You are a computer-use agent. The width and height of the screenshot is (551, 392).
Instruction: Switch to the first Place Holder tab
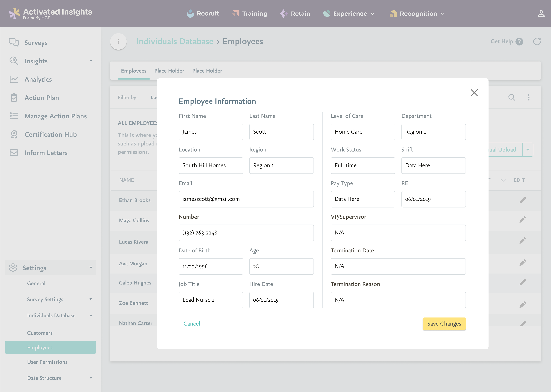click(x=169, y=71)
